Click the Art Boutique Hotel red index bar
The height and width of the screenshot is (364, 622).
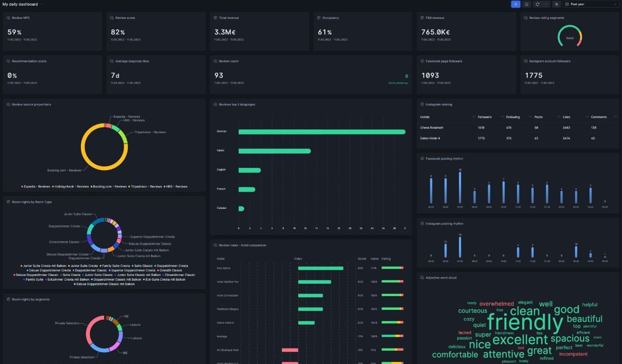[290, 350]
